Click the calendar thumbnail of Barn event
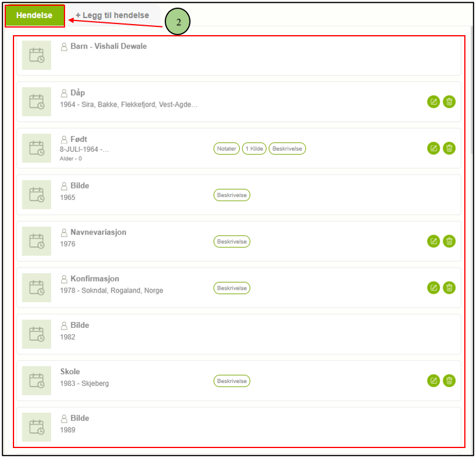Viewport: 476px width, 458px height. tap(36, 55)
